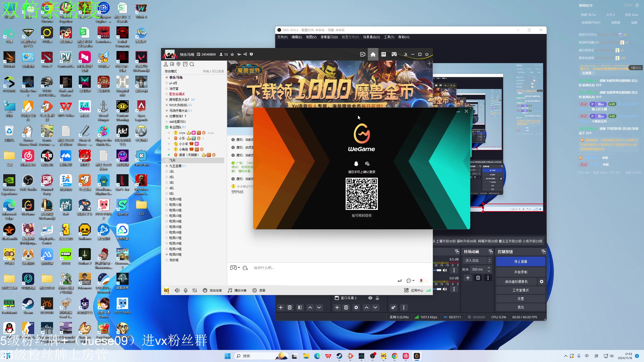
Task: Open advanced audio properties gears icon in OBS
Action: click(393, 307)
